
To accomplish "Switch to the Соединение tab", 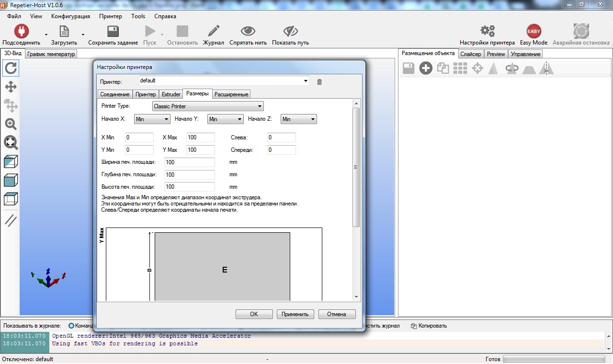I will tap(114, 94).
